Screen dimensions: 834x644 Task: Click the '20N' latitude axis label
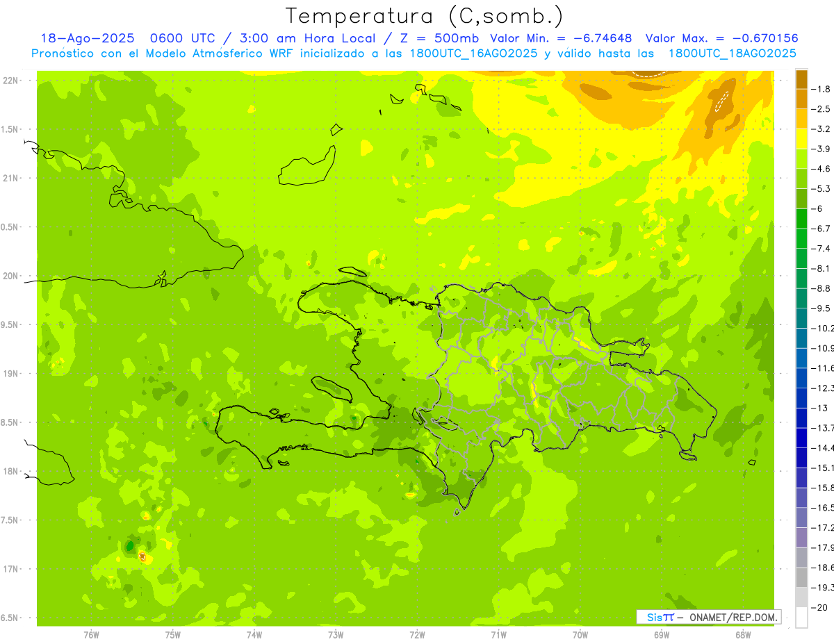(10, 276)
